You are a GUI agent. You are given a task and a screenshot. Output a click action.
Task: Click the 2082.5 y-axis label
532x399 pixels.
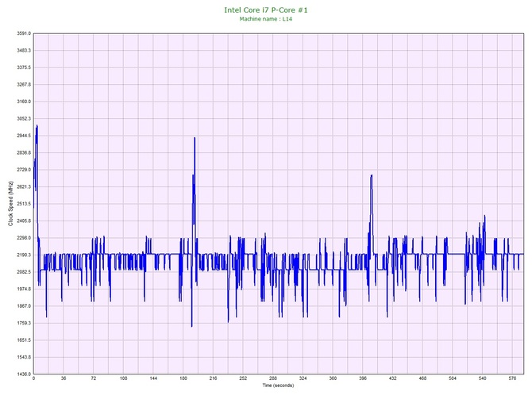point(24,272)
